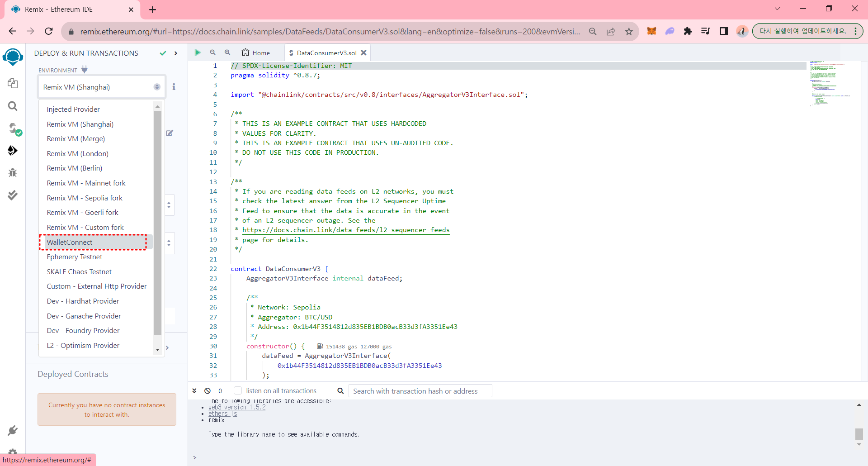Screen dimensions: 868x466
Task: Click the code minimap preview
Action: [x=830, y=84]
